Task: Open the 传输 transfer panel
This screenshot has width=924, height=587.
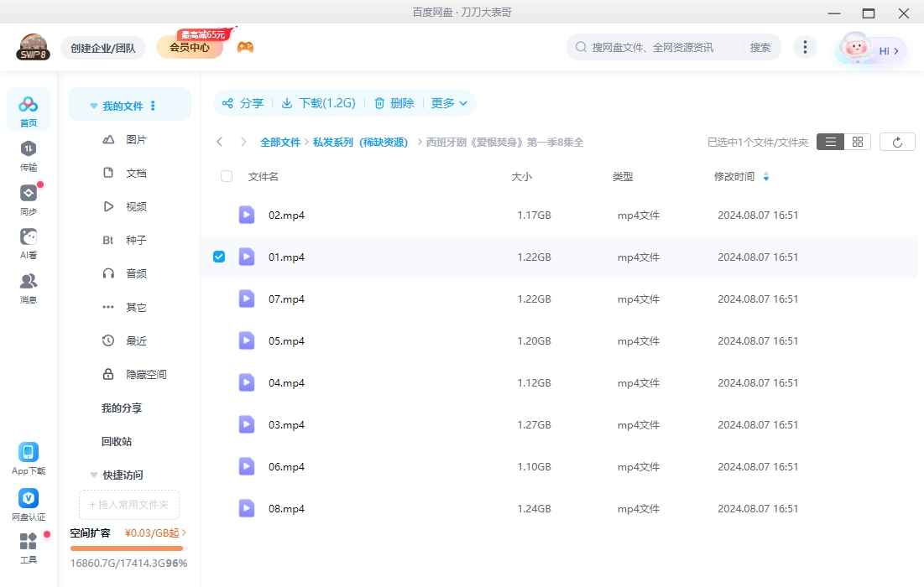Action: 28,159
